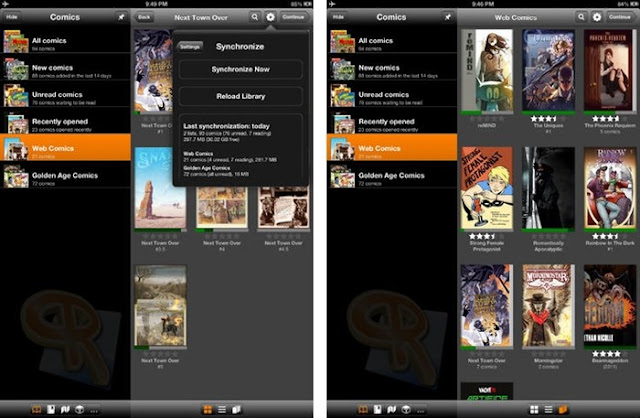Tap Hide button in left screen sidebar
This screenshot has height=418, width=640.
pos(12,17)
